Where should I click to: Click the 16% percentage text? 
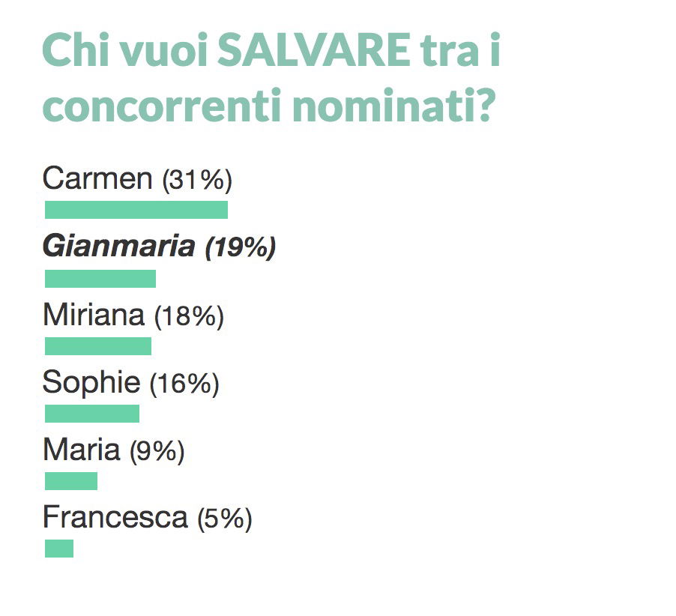tap(184, 384)
